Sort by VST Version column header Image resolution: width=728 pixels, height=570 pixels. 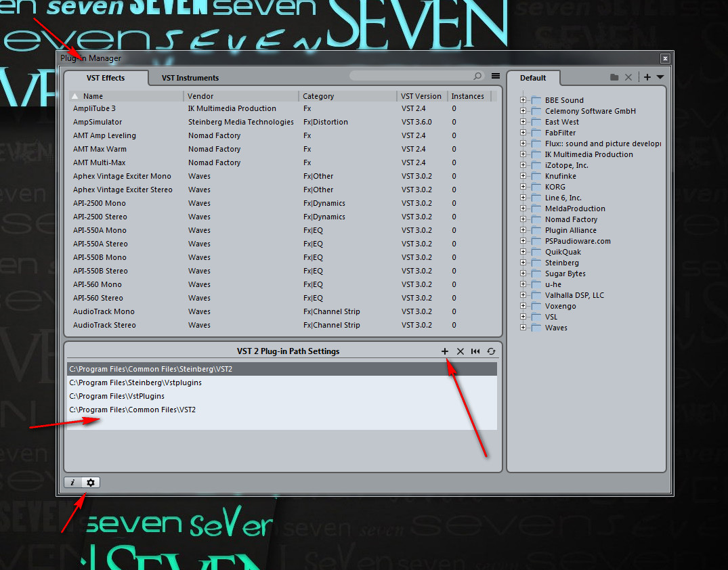(422, 96)
